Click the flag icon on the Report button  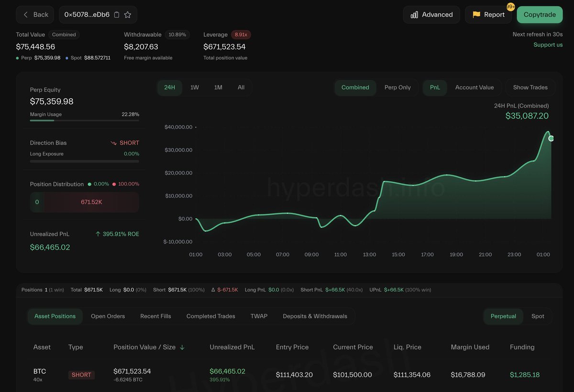[x=476, y=15]
